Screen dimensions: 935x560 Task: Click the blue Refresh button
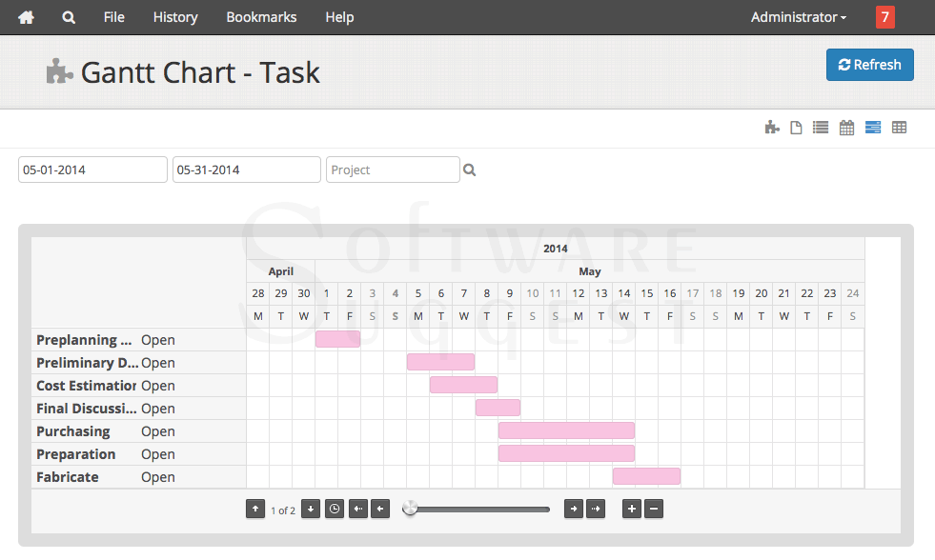pyautogui.click(x=869, y=65)
